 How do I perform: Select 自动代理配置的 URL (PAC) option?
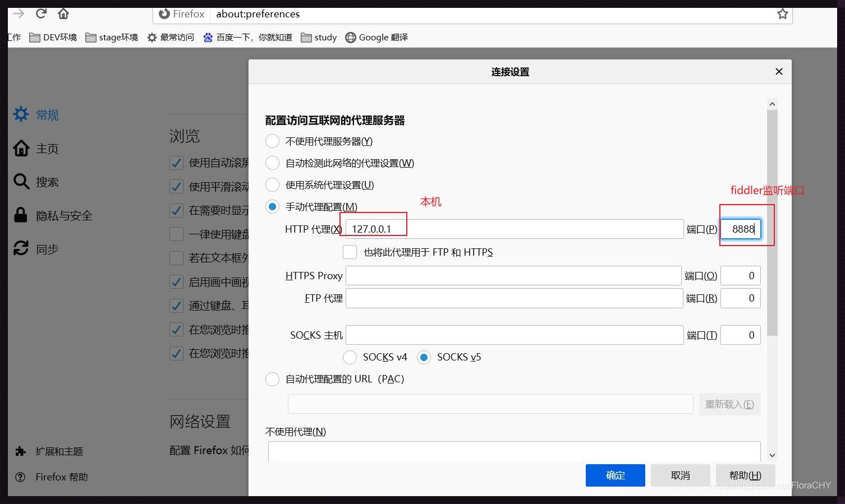click(272, 379)
